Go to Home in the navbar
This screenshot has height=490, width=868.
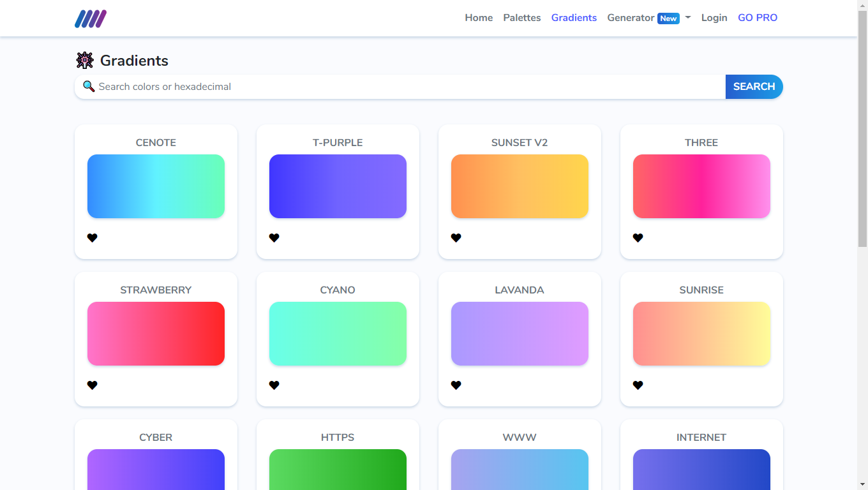click(x=479, y=18)
